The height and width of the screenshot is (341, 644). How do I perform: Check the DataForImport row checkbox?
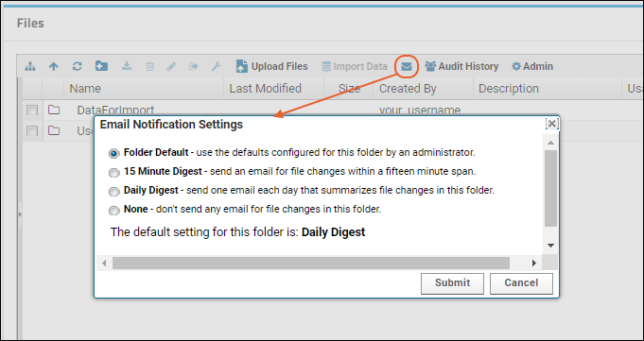tap(32, 111)
